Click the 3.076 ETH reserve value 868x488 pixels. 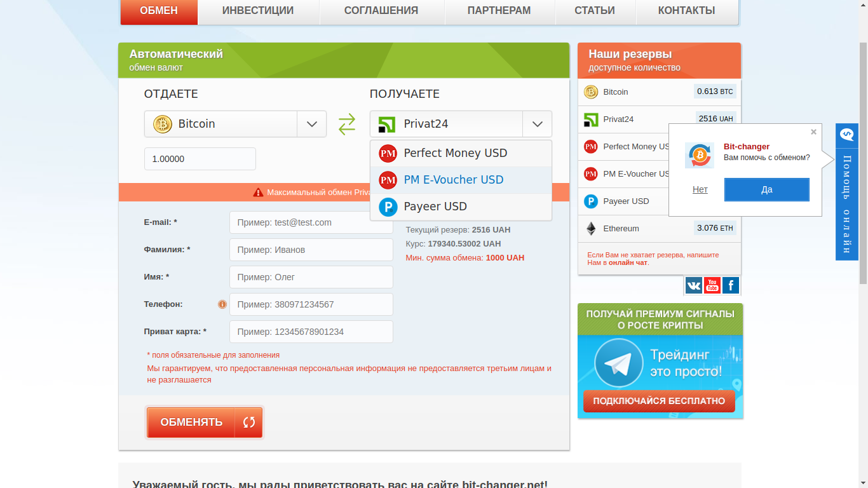coord(715,228)
